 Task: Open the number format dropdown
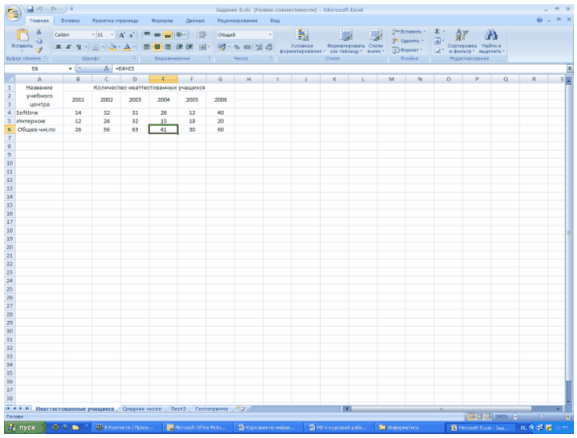coord(270,35)
